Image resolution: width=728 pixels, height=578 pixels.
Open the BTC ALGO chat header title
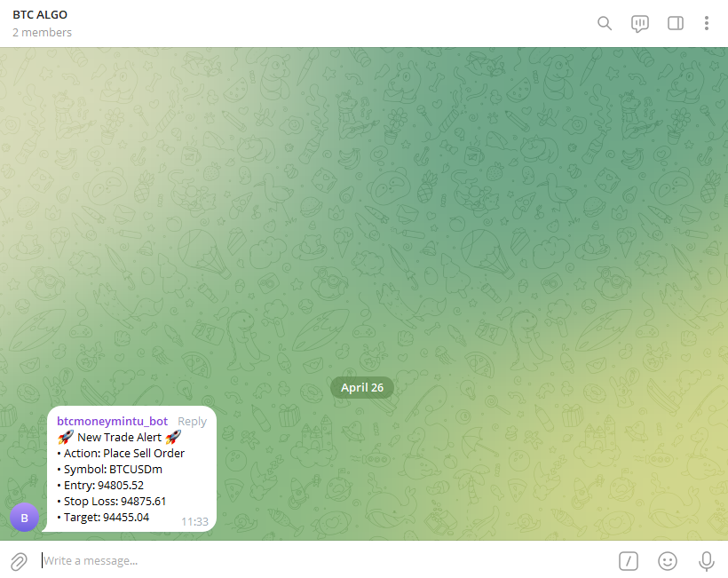(40, 15)
